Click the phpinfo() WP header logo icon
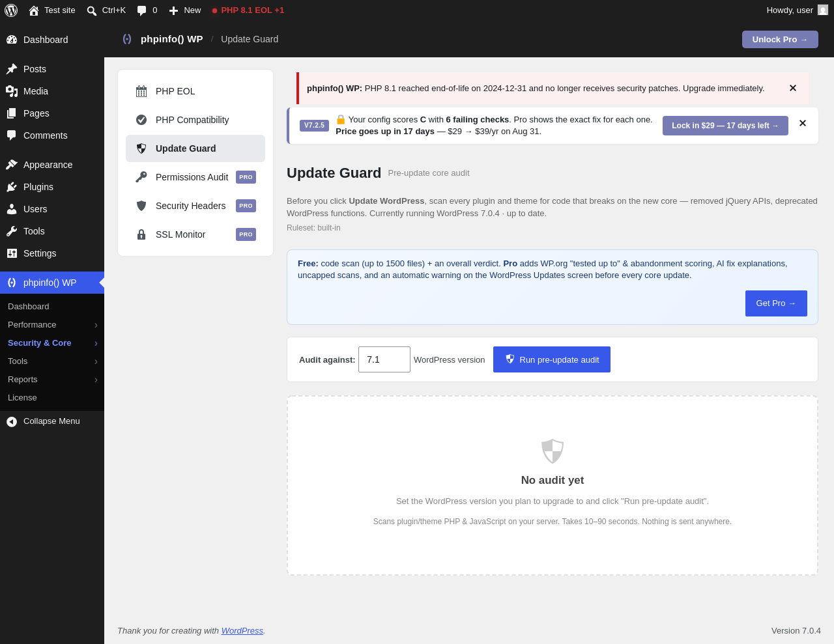This screenshot has width=834, height=644. pyautogui.click(x=127, y=39)
